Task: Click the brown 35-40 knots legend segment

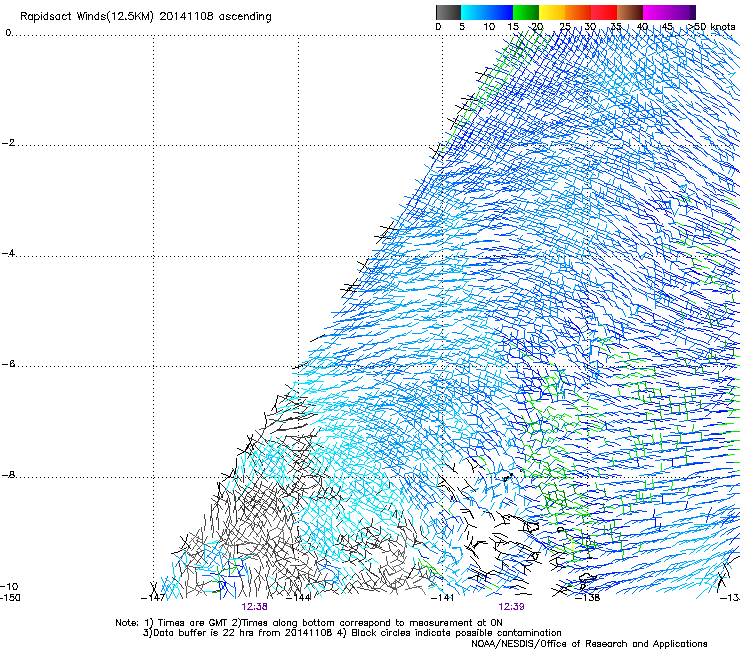Action: click(x=630, y=12)
